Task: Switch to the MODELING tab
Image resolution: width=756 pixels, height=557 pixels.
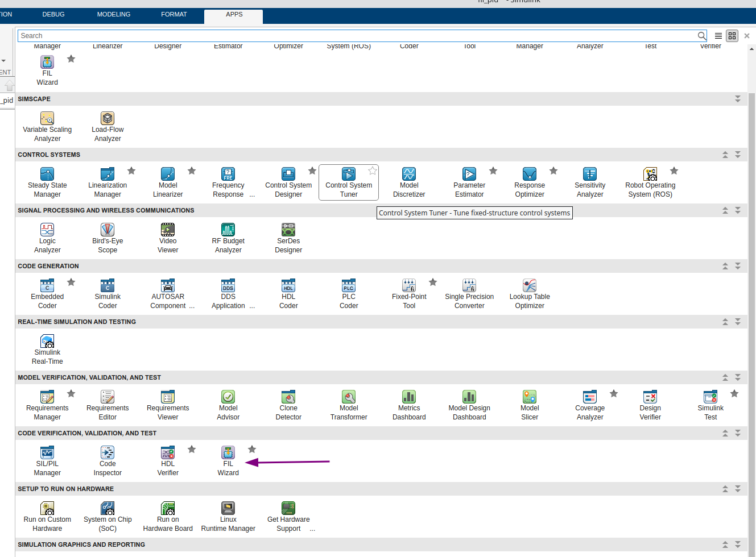Action: pos(114,14)
